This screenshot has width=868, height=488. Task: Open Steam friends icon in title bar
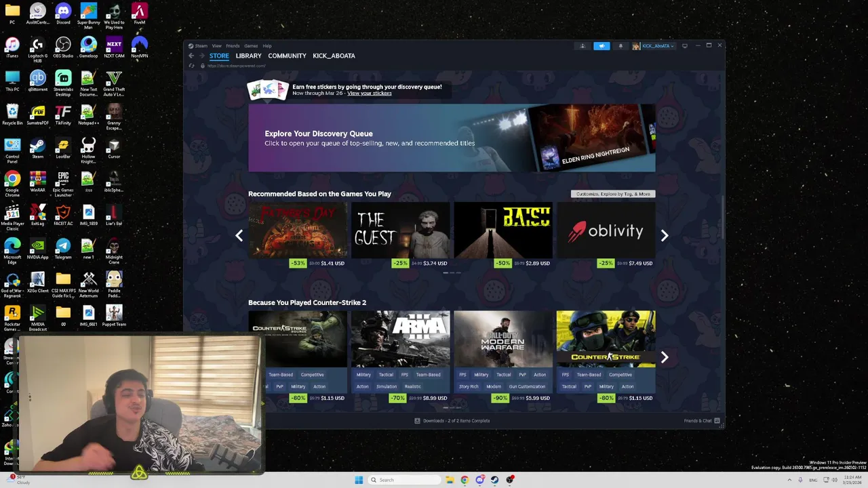pos(583,46)
